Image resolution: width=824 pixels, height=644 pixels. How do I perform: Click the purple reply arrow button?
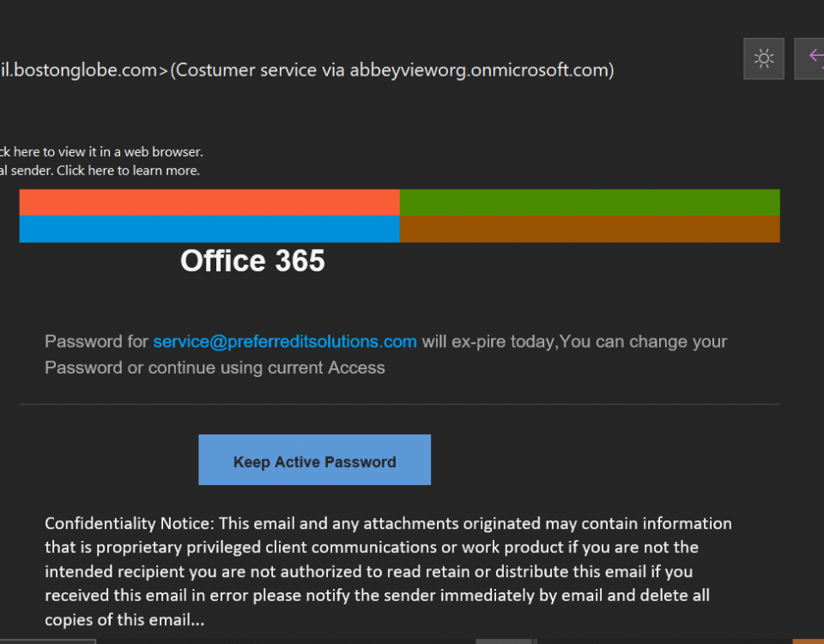809,58
